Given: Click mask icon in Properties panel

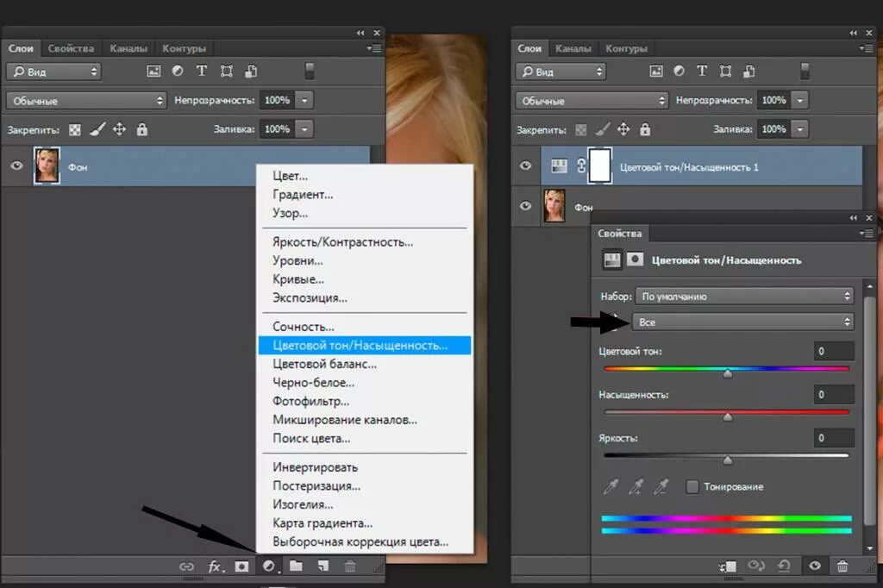Looking at the screenshot, I should (635, 260).
